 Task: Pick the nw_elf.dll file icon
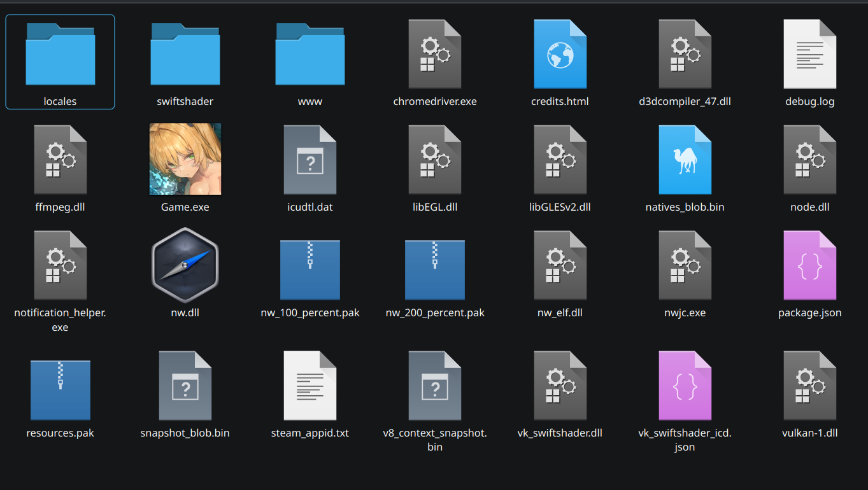[560, 265]
